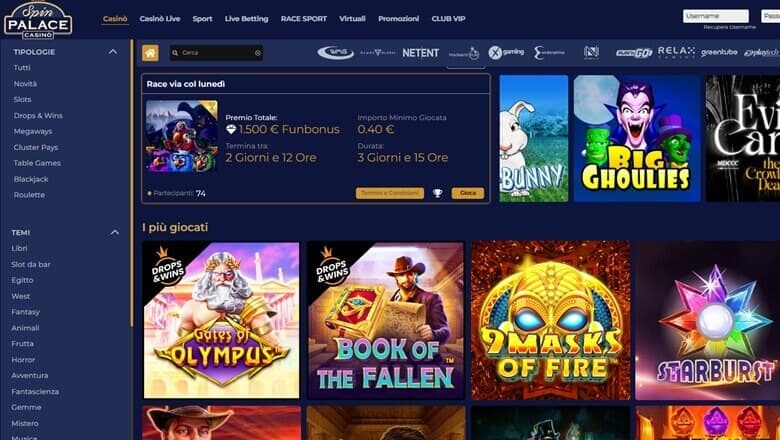Open the Gates of Olympus game thumbnail
This screenshot has width=780, height=440.
pyautogui.click(x=221, y=320)
